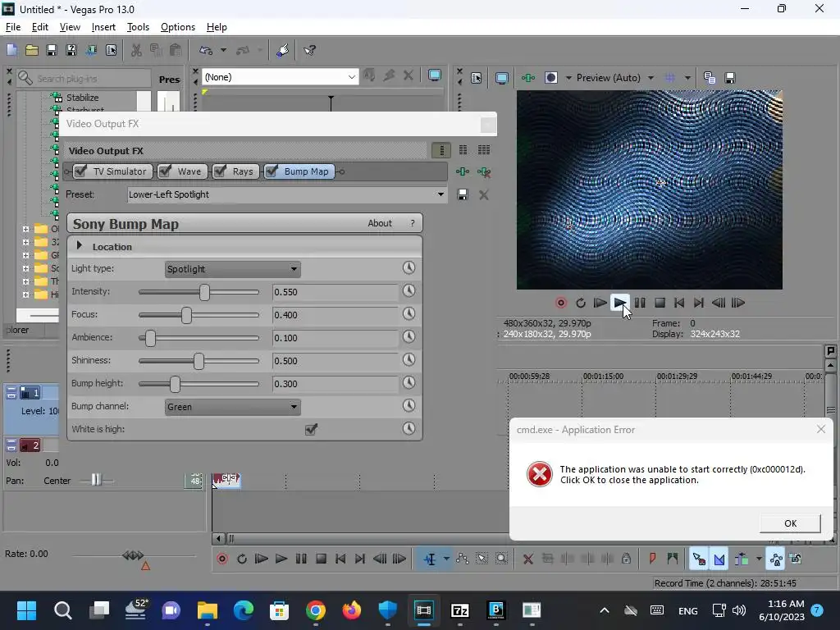
Task: Click About in the Sony Bump Map header
Action: (379, 223)
